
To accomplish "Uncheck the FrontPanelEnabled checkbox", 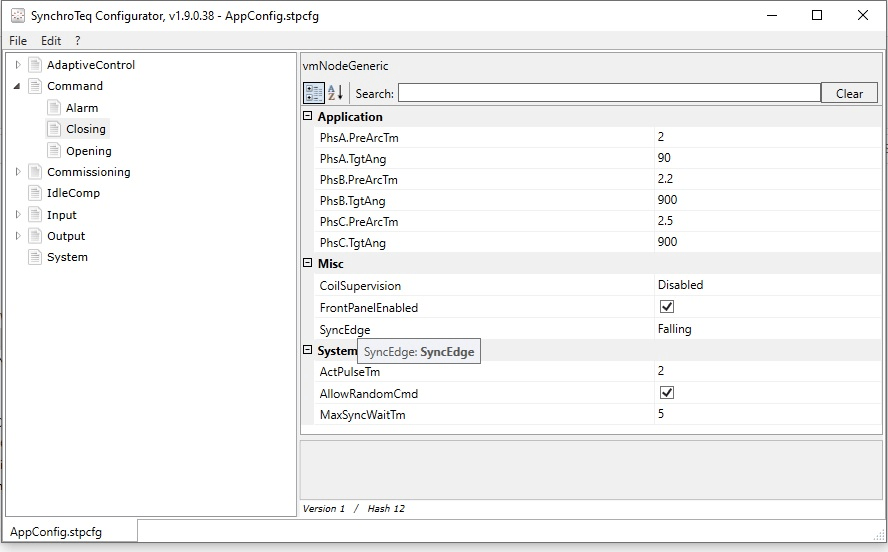I will 667,307.
